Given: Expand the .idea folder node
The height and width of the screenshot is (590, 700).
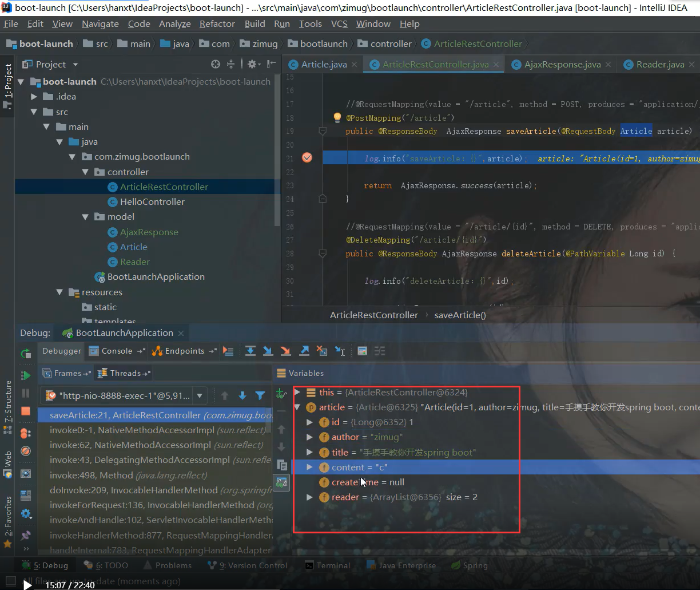Looking at the screenshot, I should coord(34,97).
